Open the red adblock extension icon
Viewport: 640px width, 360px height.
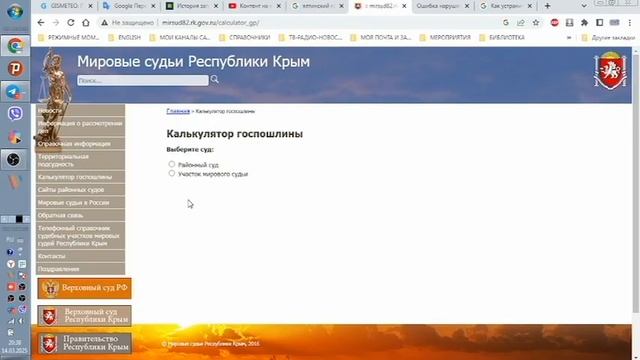point(554,23)
